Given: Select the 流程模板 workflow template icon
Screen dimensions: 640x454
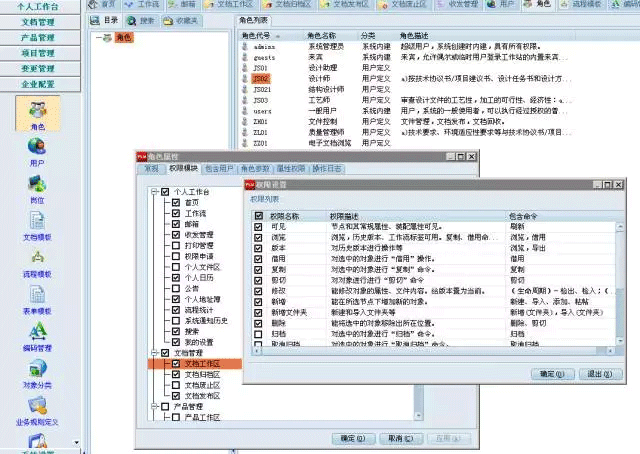Looking at the screenshot, I should click(x=37, y=261).
